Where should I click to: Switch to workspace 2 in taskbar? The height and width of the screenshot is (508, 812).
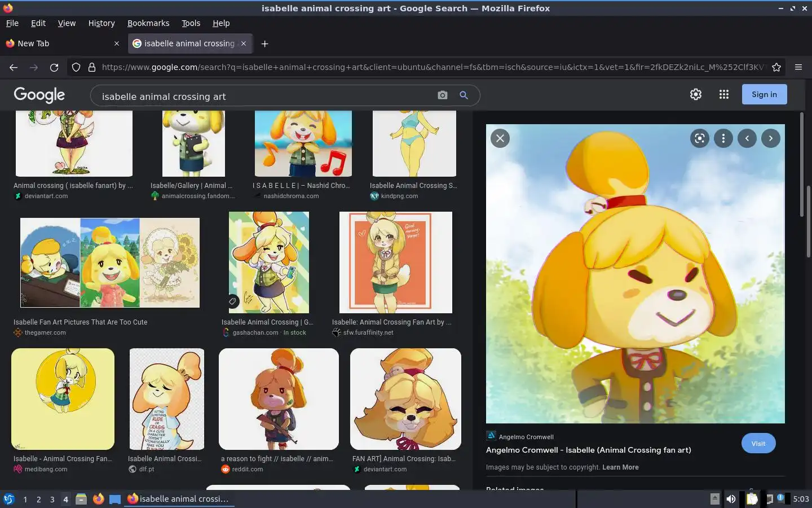point(38,499)
